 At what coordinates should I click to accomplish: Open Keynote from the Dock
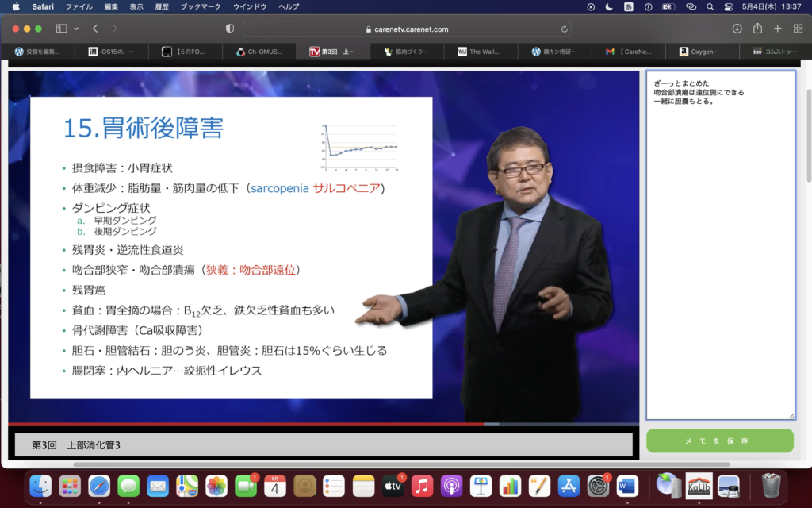coord(481,485)
